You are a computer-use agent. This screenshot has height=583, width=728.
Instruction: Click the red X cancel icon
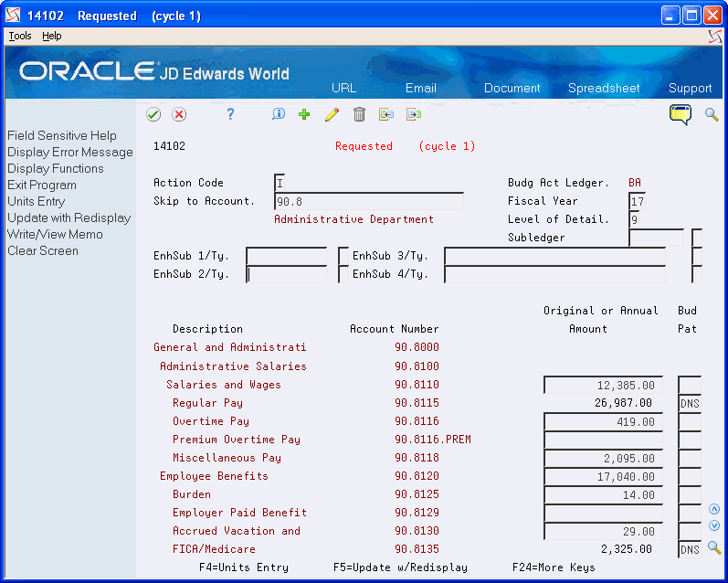tap(179, 114)
